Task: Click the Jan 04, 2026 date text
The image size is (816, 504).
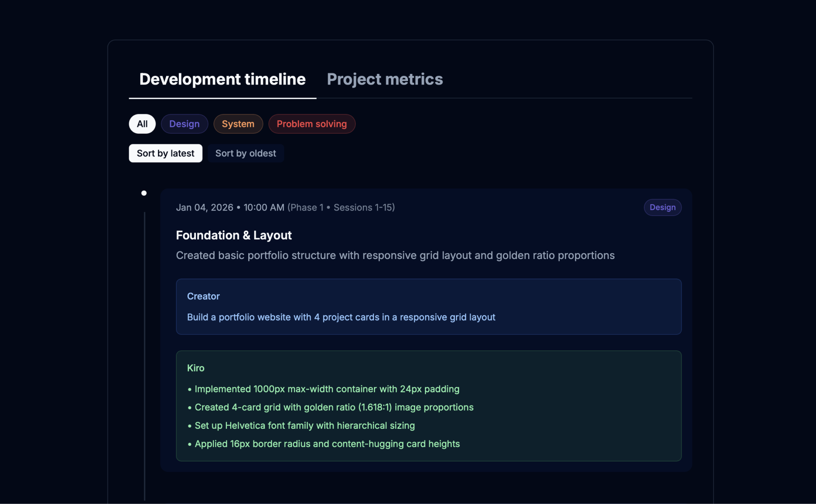Action: 204,208
